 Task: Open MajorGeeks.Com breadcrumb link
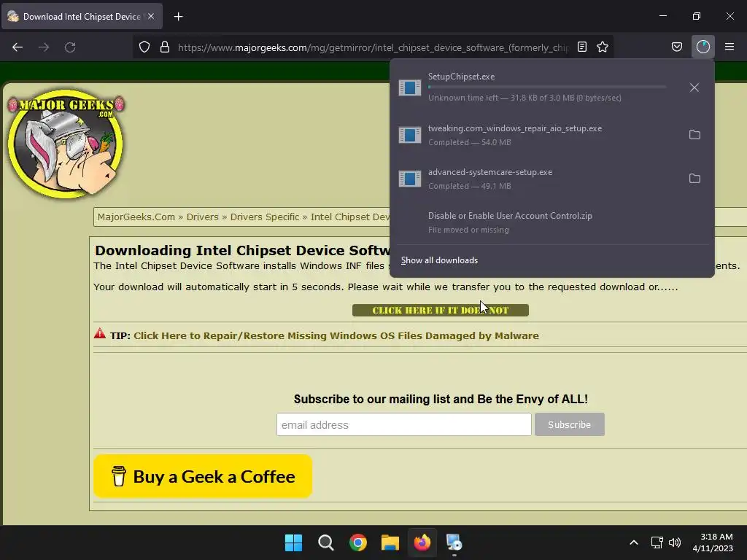[x=136, y=217]
